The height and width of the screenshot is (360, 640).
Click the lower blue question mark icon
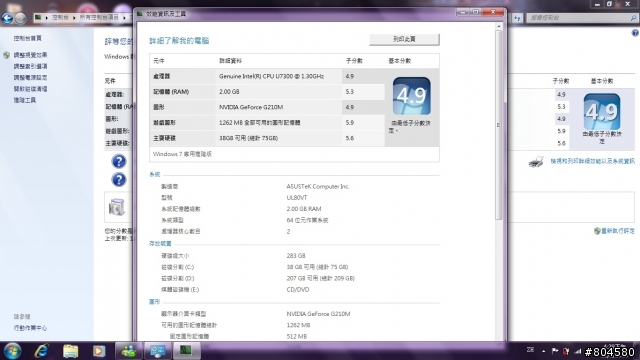(x=119, y=180)
